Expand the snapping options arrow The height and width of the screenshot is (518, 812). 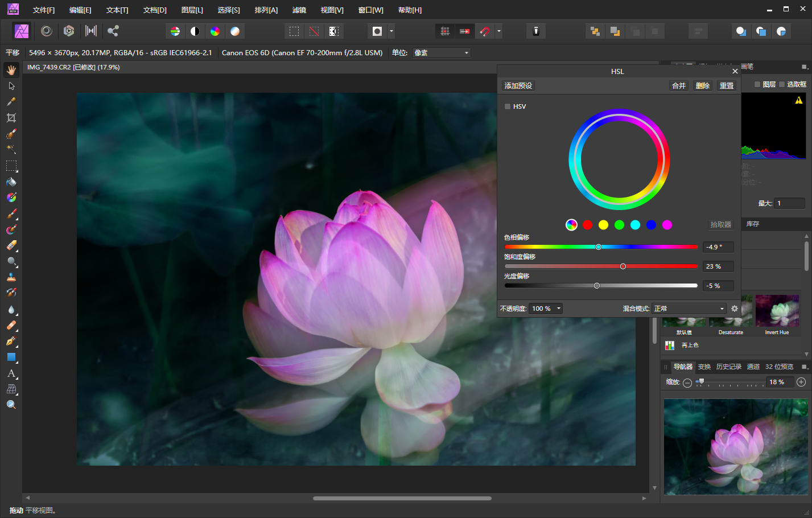tap(499, 31)
